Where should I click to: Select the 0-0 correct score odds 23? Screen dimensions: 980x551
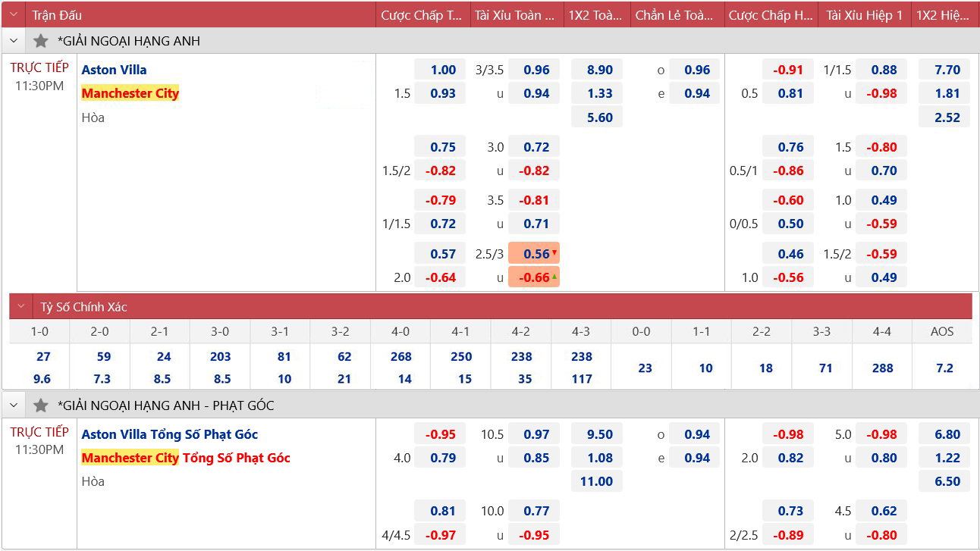pos(645,368)
